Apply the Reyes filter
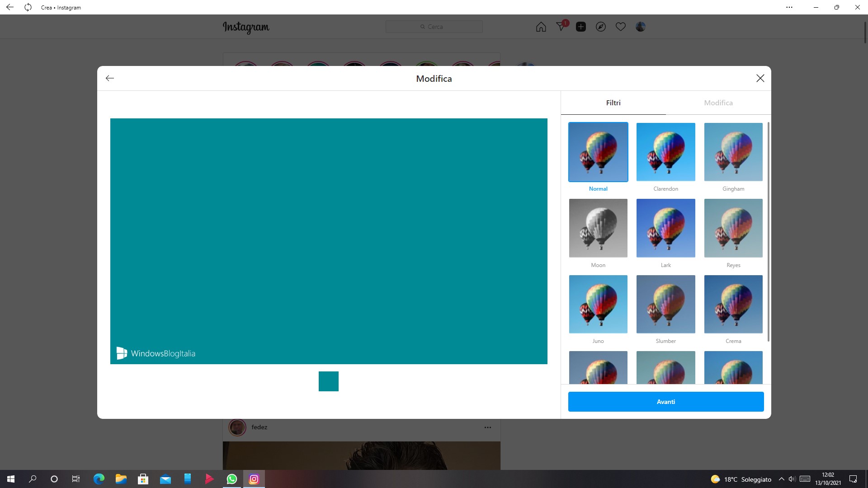The image size is (868, 488). 733,228
